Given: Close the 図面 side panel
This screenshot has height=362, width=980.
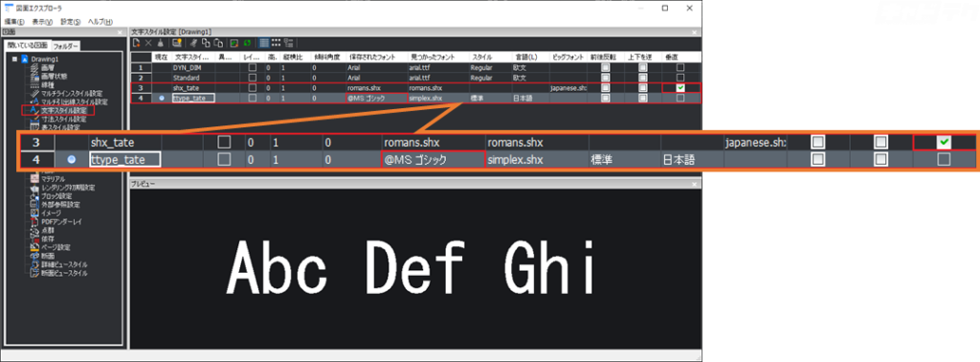Looking at the screenshot, I should 120,32.
